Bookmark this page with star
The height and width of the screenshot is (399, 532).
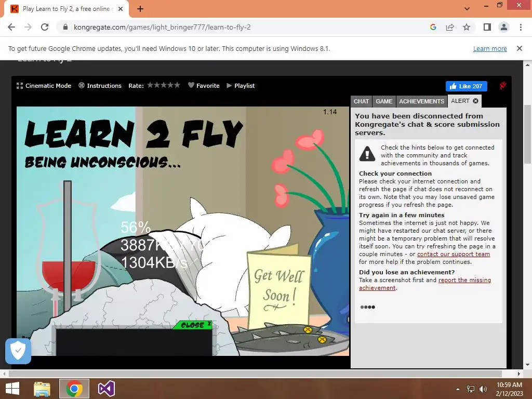click(x=467, y=27)
